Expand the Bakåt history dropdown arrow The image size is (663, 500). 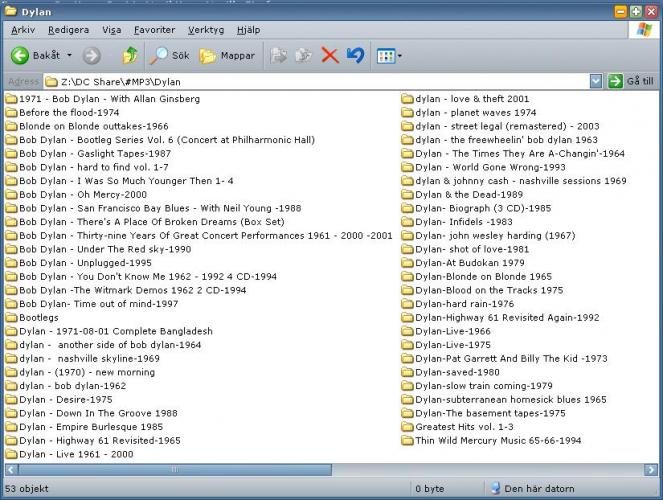pyautogui.click(x=69, y=56)
